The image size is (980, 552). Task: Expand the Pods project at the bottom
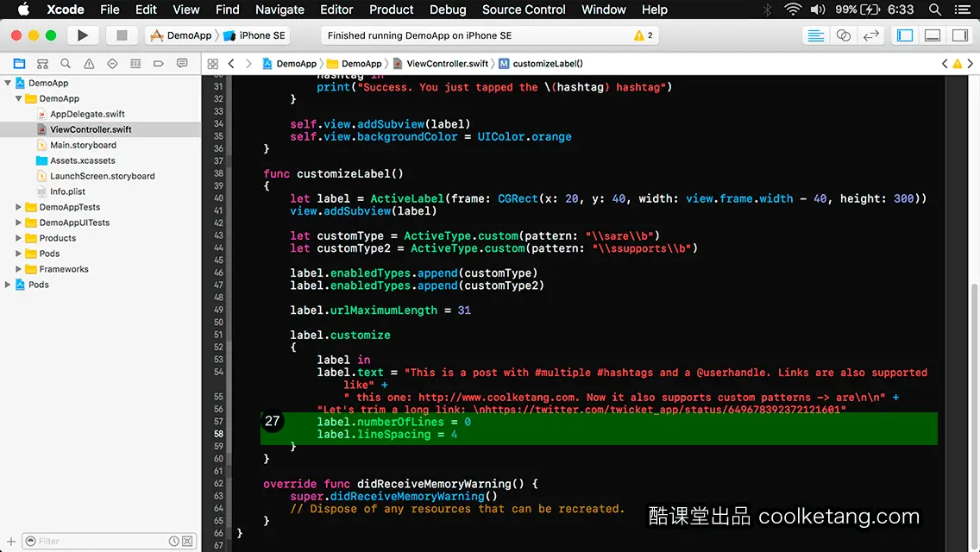(8, 285)
